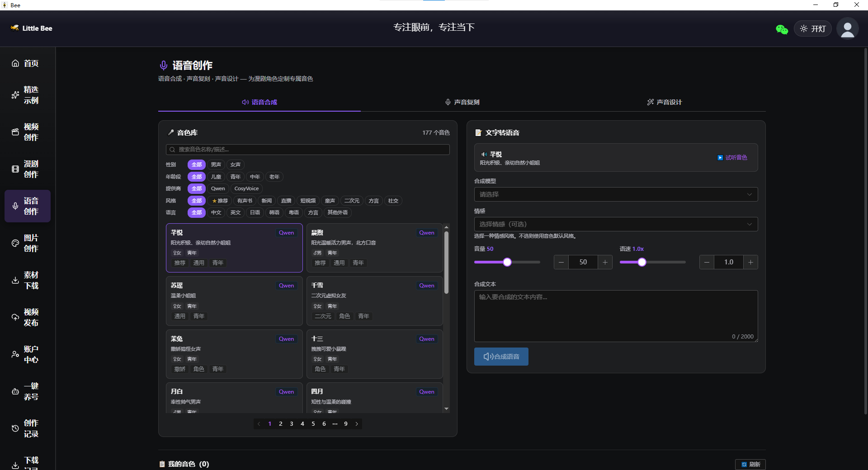Open 素材下载 in the sidebar
Viewport: 868px width, 470px height.
[25, 280]
